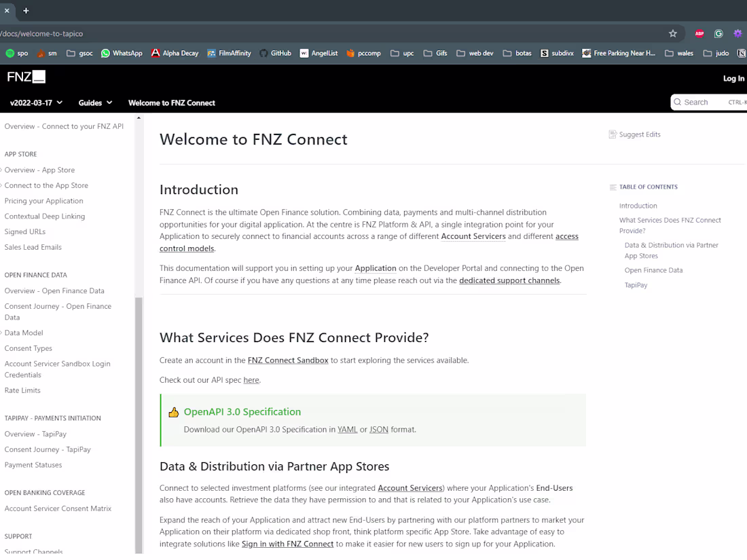
Task: Open the v2022-03-17 version dropdown
Action: 35,102
